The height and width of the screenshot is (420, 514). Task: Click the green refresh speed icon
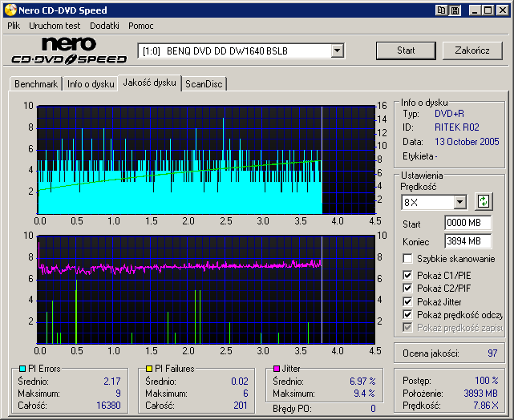(x=484, y=201)
